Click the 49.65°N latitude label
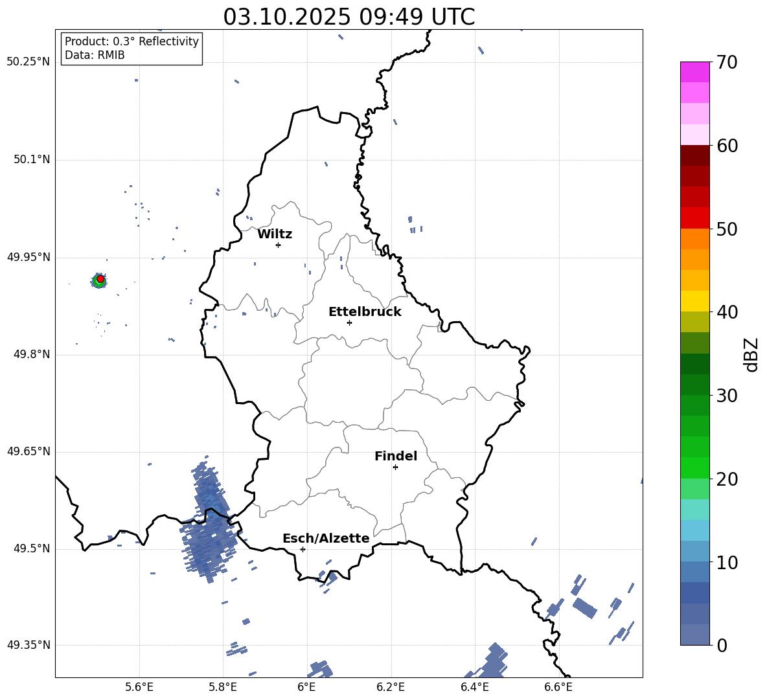Viewport: 767px width, 700px height. (29, 451)
